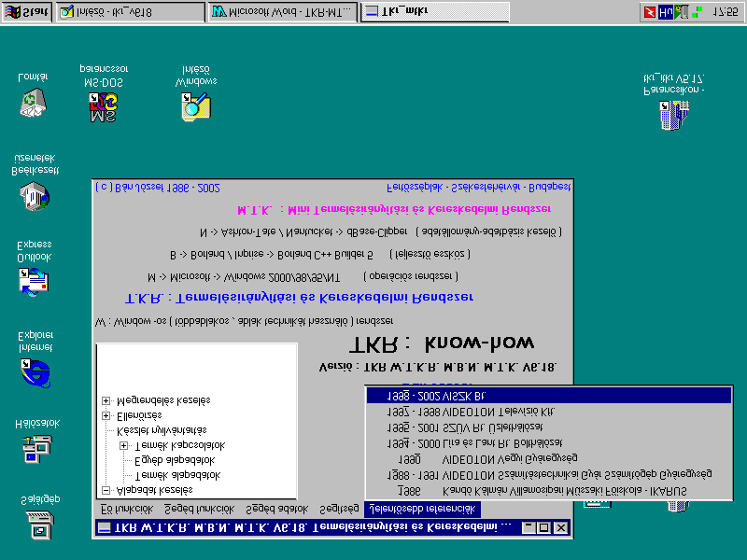Choose the 1986 Kandó Kálmán Főiskola IKARUS entry
Screen dimensions: 747x560
coord(549,491)
